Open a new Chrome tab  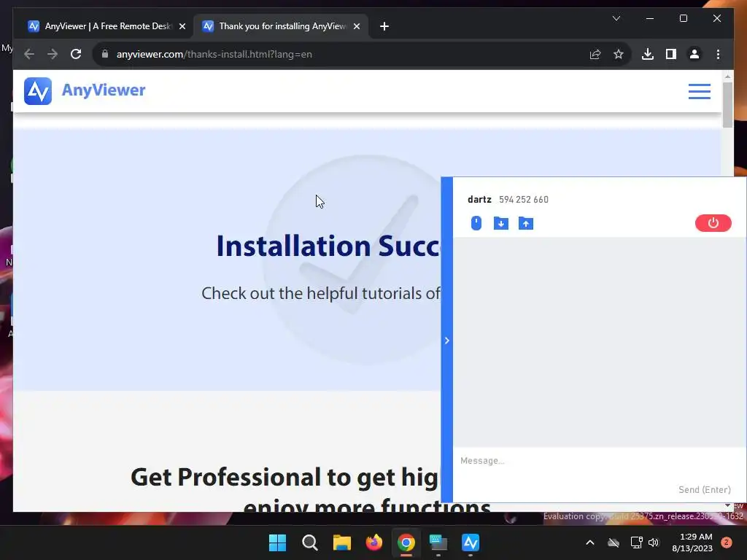click(384, 26)
